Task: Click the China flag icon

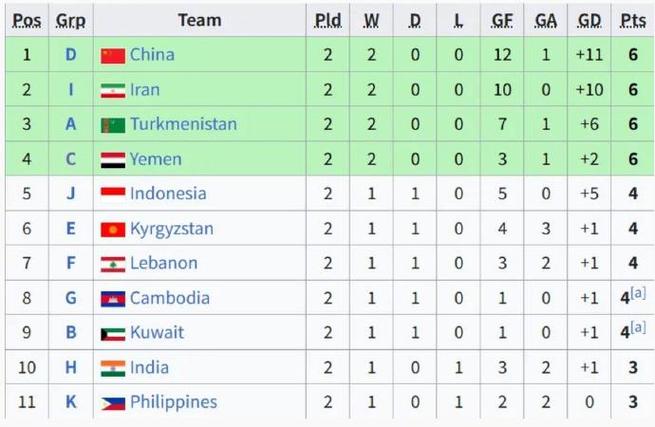Action: pos(112,56)
